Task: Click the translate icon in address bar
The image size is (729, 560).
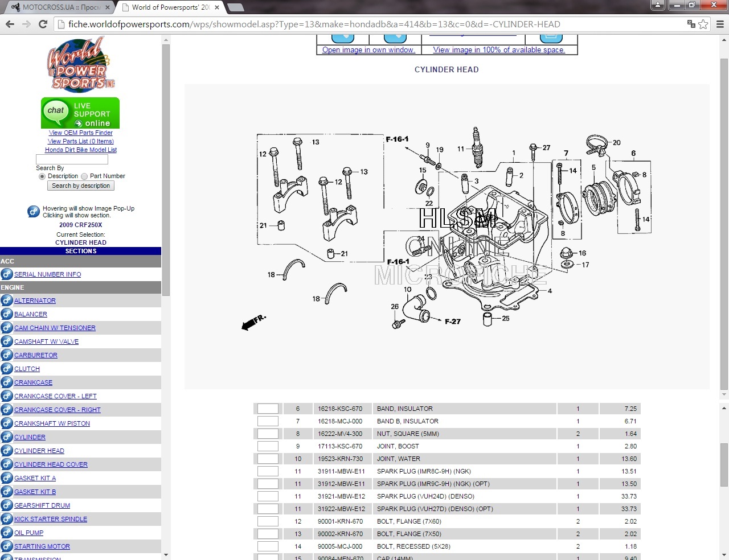Action: (691, 24)
